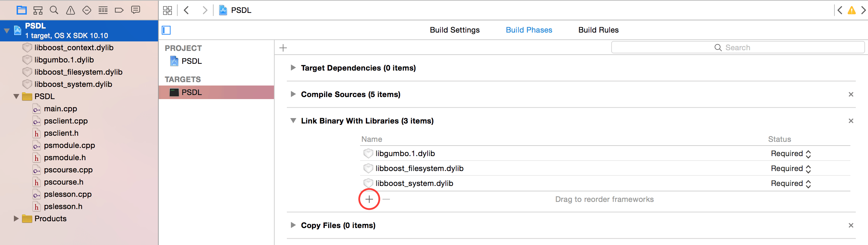The height and width of the screenshot is (245, 868).
Task: Open the Breakpoint navigator icon
Action: [x=119, y=10]
